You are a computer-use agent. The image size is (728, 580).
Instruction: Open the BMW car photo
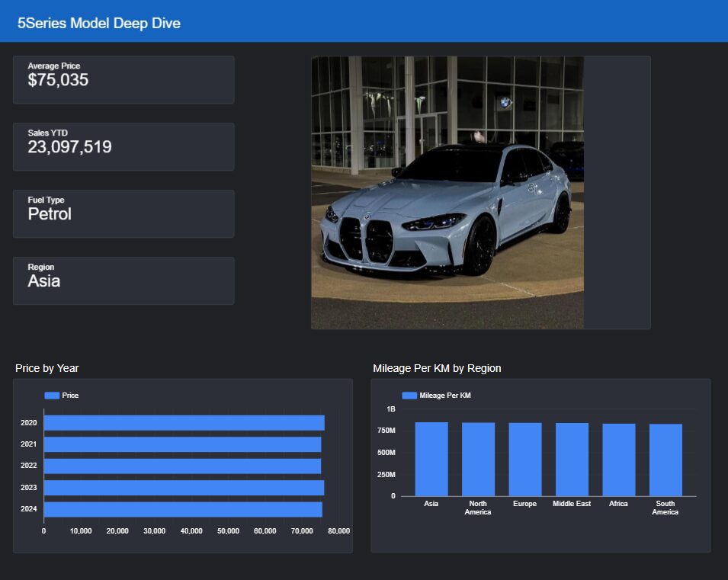(x=447, y=193)
